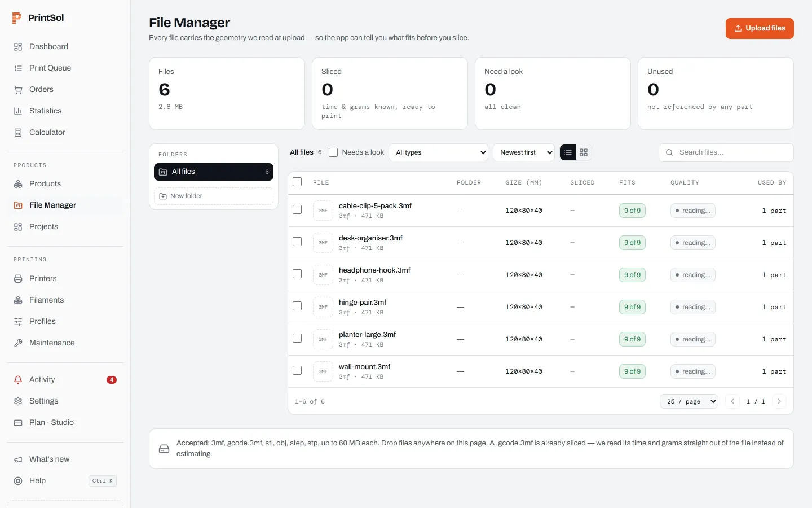Click the Upload files button
The width and height of the screenshot is (812, 508).
[760, 28]
